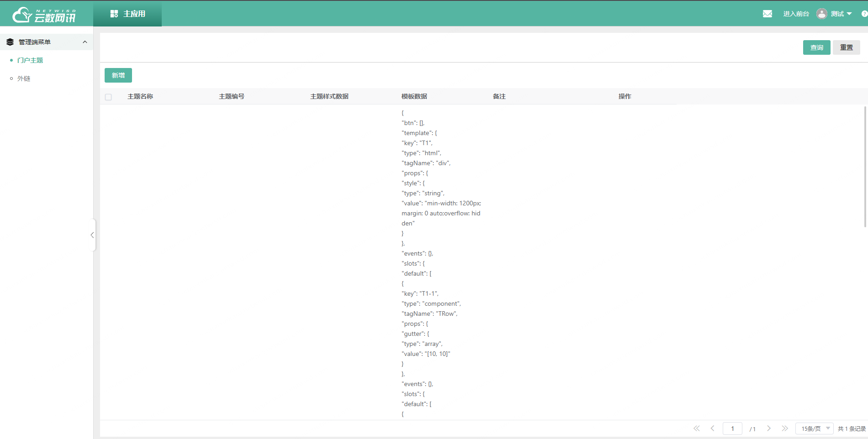This screenshot has width=868, height=439.
Task: Open the 主应用 top tab
Action: click(x=127, y=14)
